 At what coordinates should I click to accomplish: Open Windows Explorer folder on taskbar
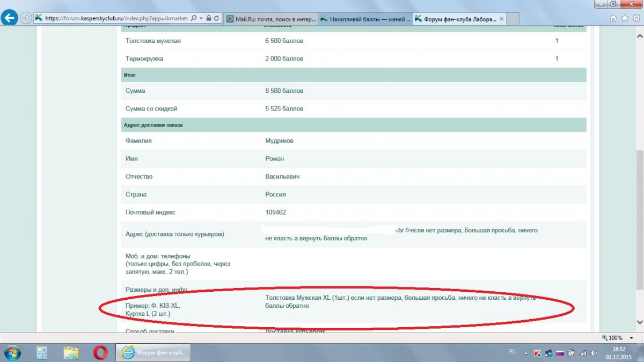point(71,352)
